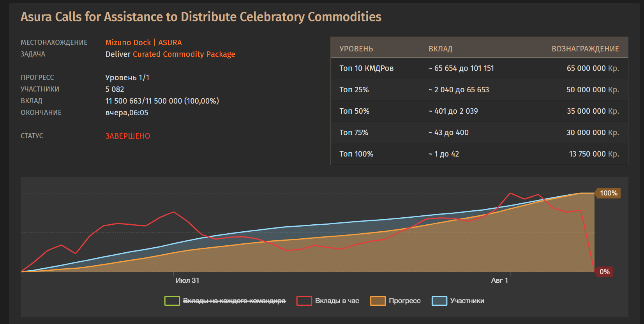This screenshot has width=644, height=324.
Task: Click the СТАТУС field label
Action: coord(32,136)
